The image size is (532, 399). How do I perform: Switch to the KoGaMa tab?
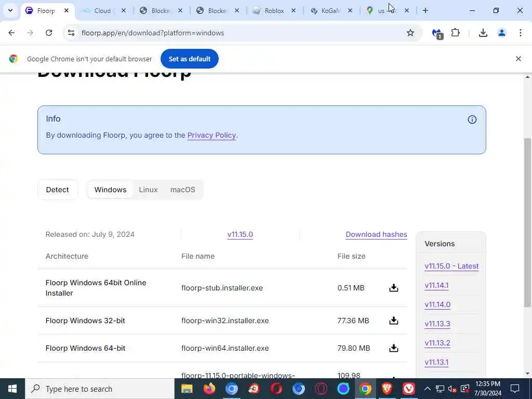(x=330, y=10)
